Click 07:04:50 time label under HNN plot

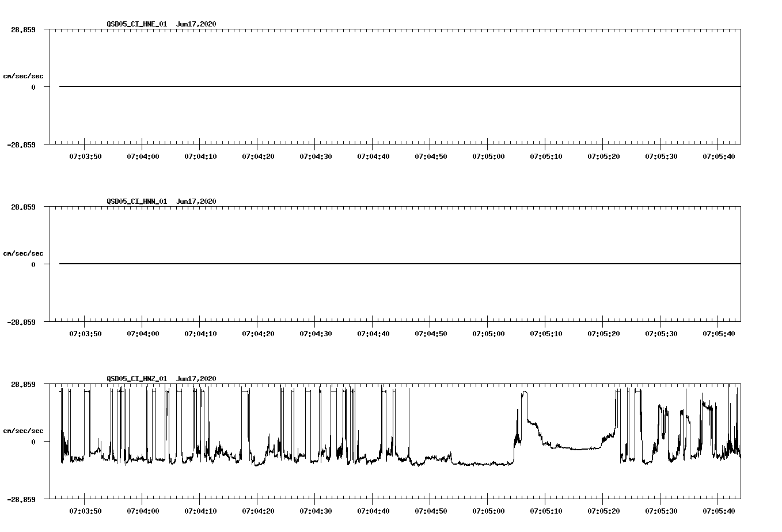coord(431,334)
